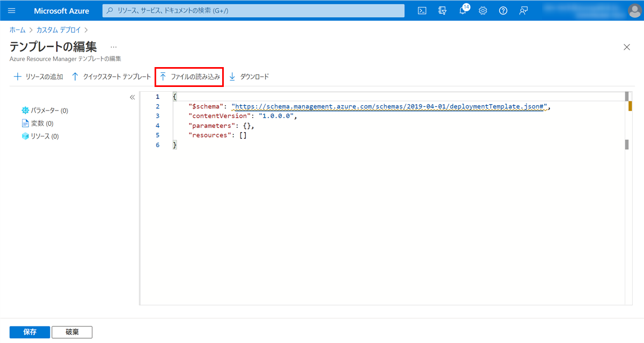This screenshot has width=644, height=343.
Task: Open Cloud Shell from the header
Action: click(x=422, y=11)
